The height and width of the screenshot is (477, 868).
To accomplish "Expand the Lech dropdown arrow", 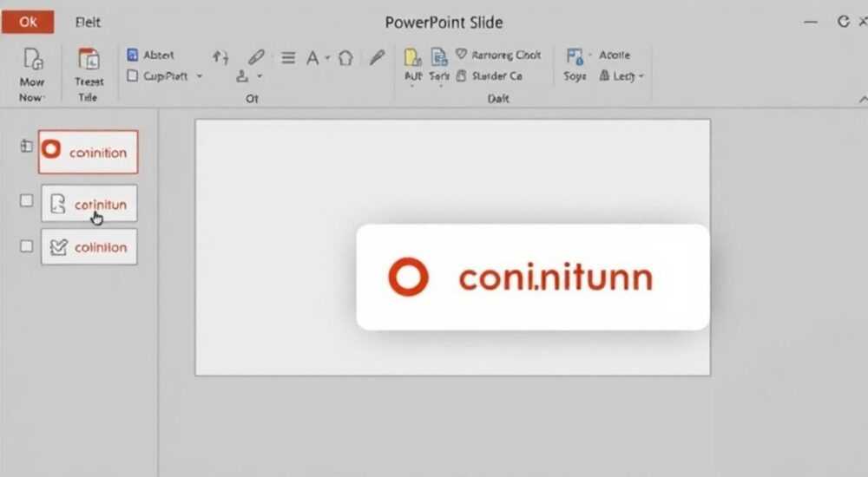I will click(641, 75).
